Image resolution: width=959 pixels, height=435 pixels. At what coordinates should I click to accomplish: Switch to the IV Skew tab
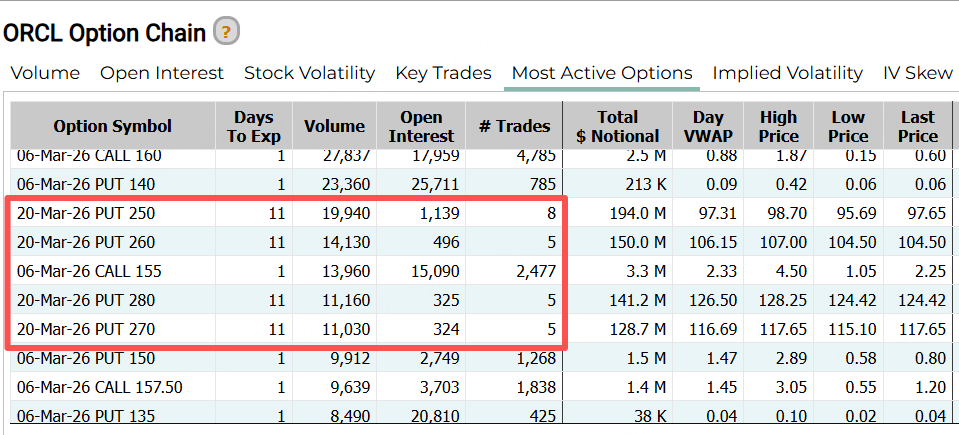(919, 73)
